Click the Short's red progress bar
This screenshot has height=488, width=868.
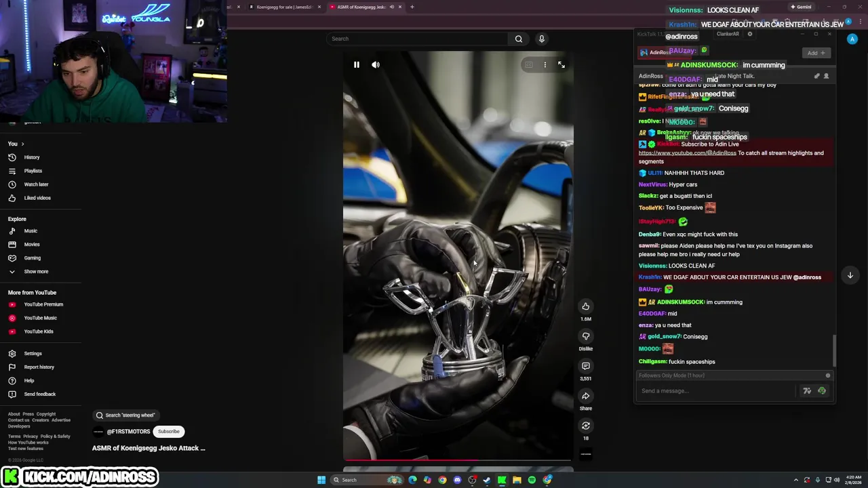coord(458,460)
